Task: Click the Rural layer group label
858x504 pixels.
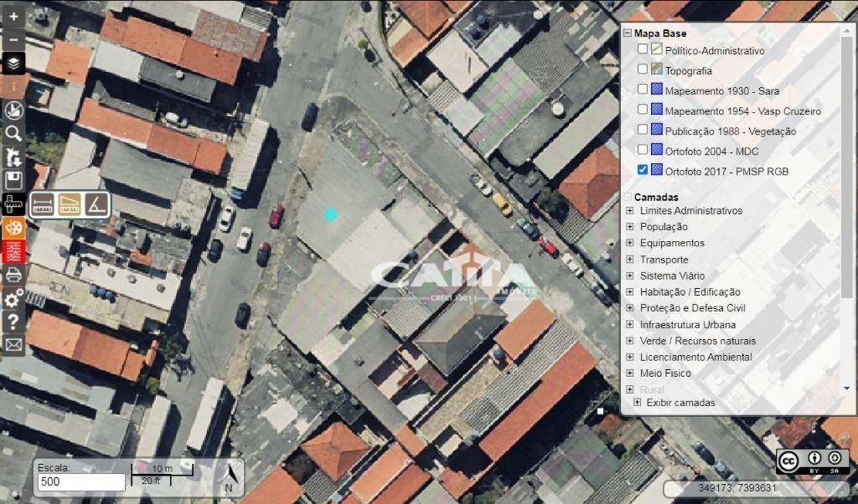Action: click(652, 389)
